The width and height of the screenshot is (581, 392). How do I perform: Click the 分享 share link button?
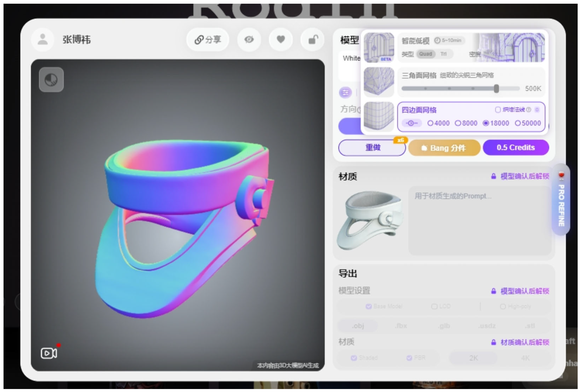(x=208, y=39)
